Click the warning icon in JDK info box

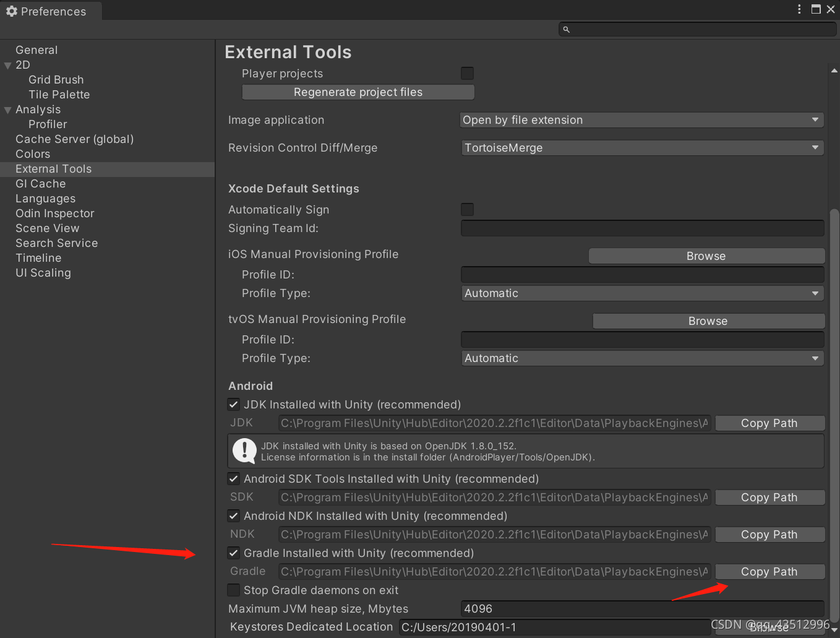point(244,451)
